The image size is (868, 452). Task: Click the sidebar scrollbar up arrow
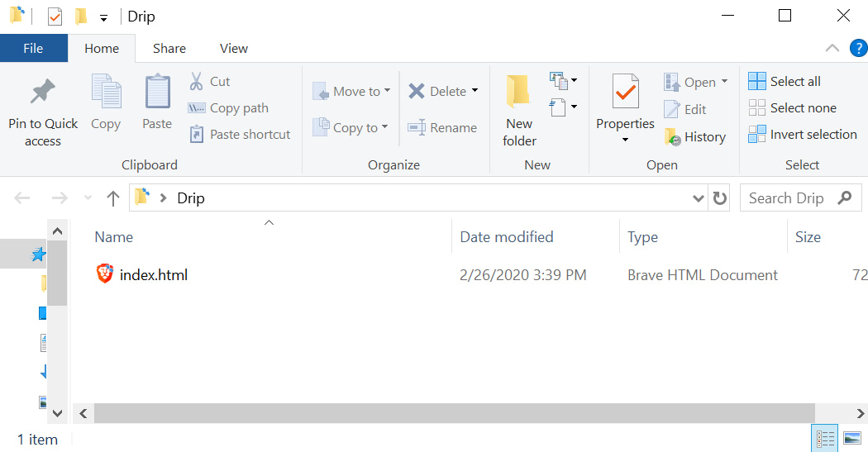(57, 231)
